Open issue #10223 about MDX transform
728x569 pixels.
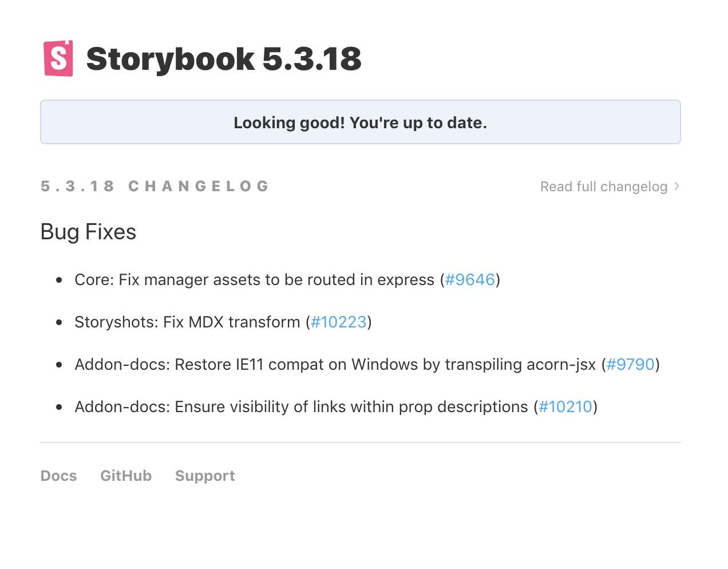pyautogui.click(x=338, y=322)
